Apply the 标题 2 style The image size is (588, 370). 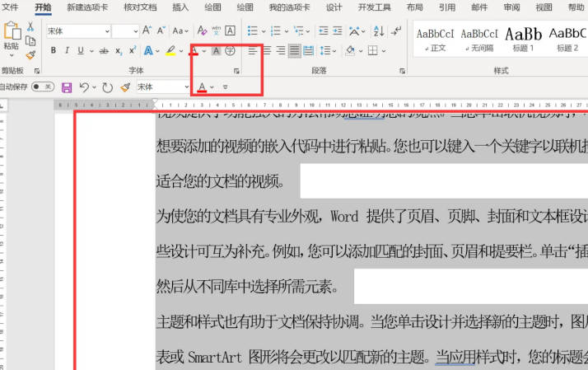click(x=567, y=39)
